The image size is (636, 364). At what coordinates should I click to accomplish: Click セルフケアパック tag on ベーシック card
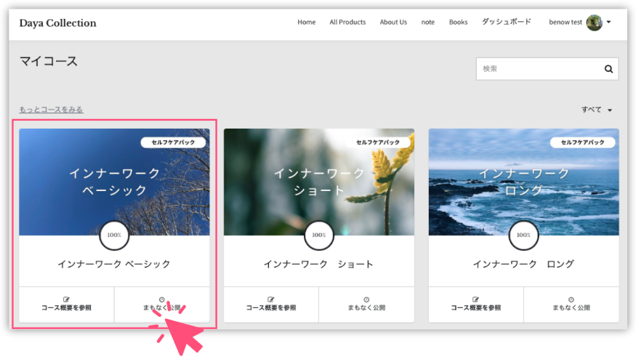coord(173,142)
